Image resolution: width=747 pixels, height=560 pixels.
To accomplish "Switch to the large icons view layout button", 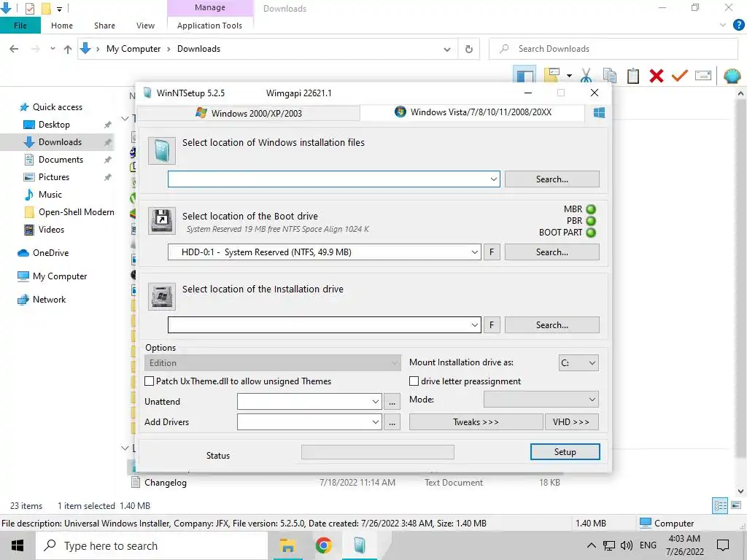I will tap(736, 506).
